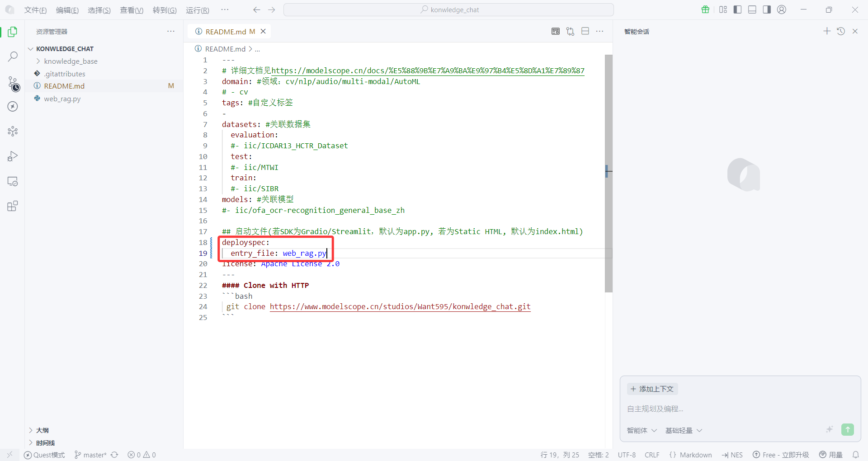
Task: Open the Extensions view
Action: 13,206
